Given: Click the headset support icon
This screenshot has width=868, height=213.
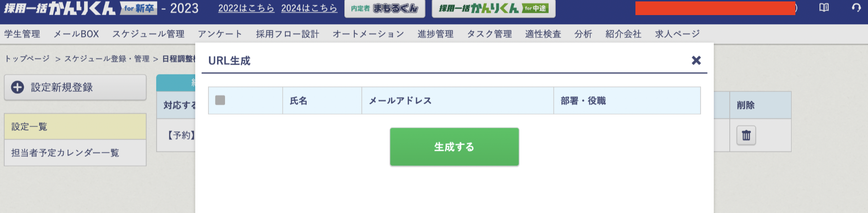Looking at the screenshot, I should [856, 8].
